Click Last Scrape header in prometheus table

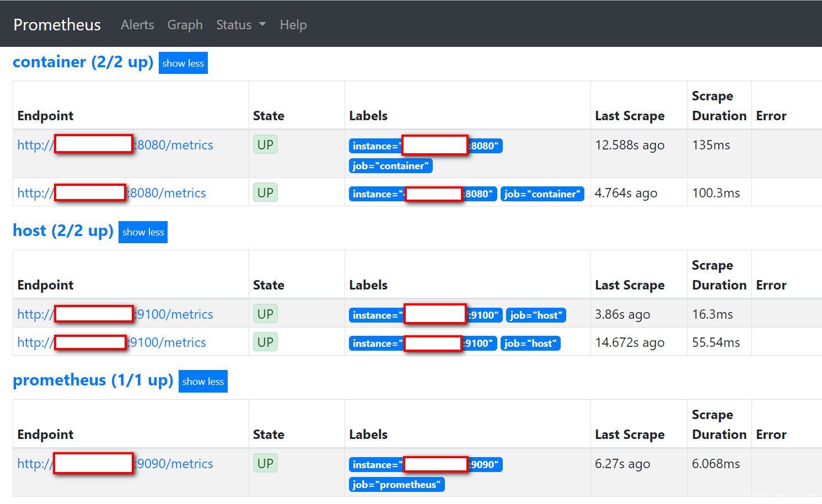[x=630, y=435]
